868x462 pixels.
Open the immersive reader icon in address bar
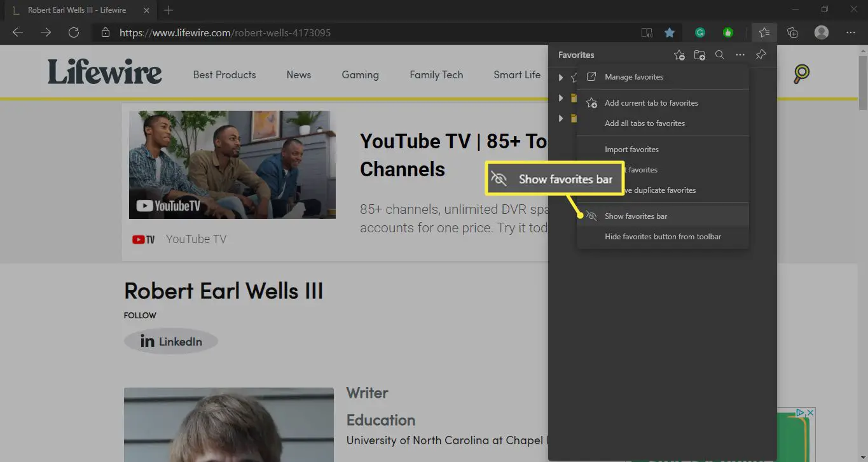click(647, 32)
